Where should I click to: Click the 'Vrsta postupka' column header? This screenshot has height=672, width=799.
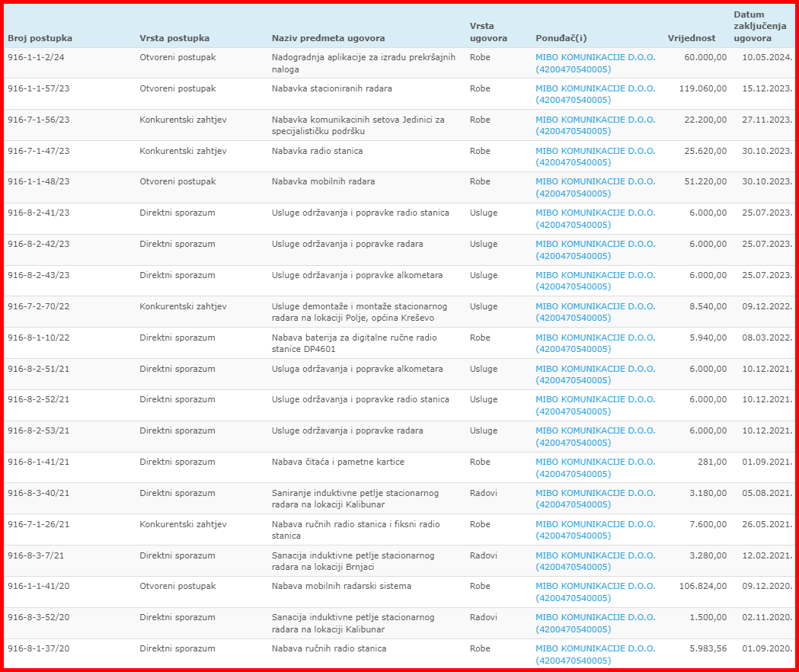(x=174, y=38)
